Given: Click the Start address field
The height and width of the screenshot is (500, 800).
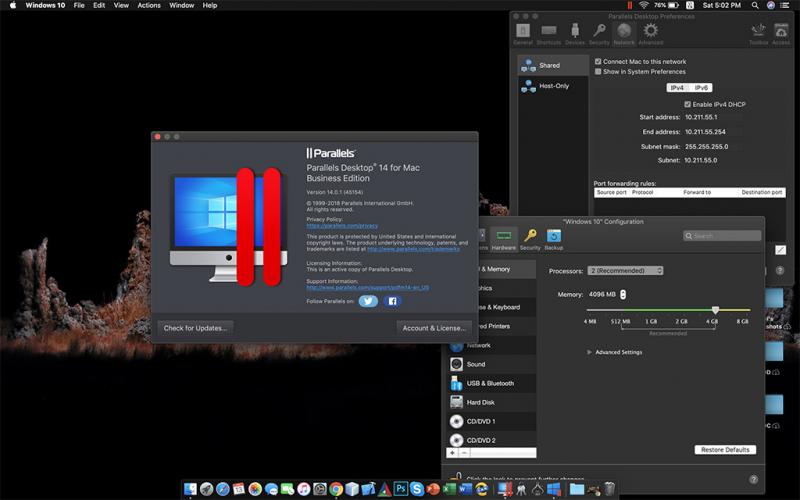Looking at the screenshot, I should [x=713, y=117].
